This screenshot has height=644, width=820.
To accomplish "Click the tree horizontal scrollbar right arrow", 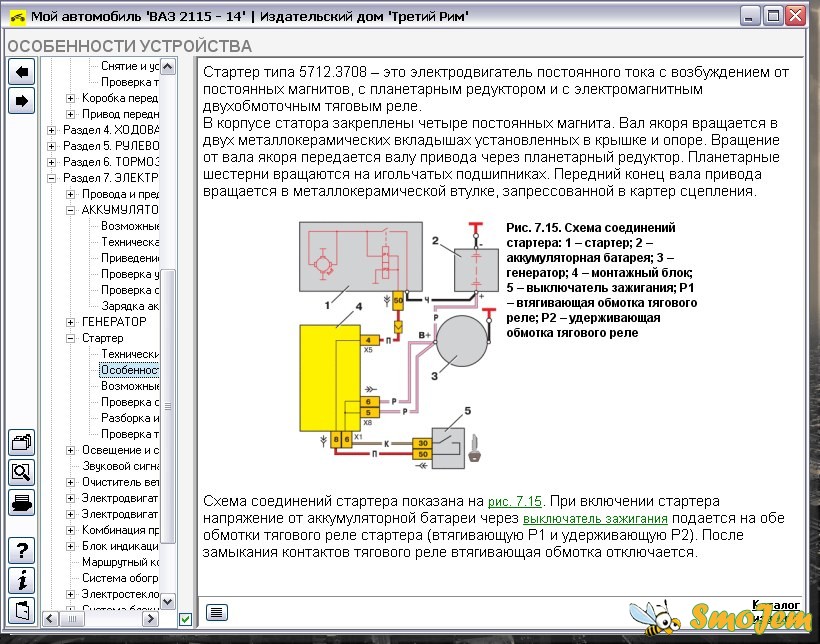I will (150, 619).
